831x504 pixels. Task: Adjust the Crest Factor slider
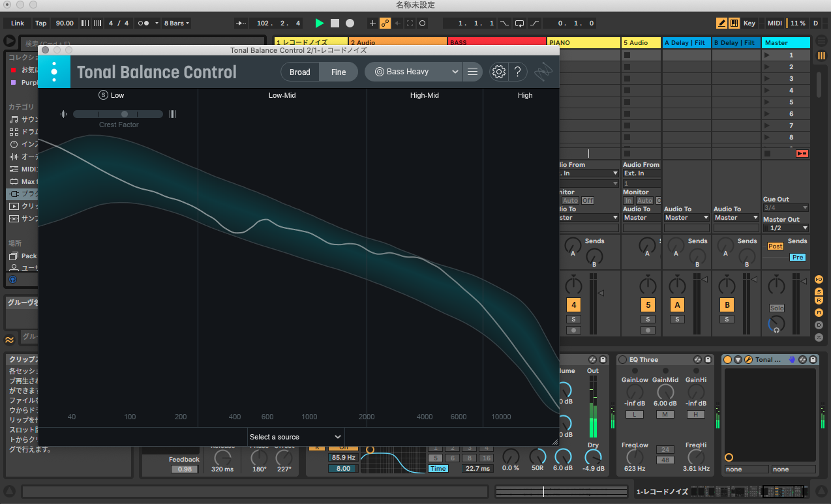click(118, 114)
